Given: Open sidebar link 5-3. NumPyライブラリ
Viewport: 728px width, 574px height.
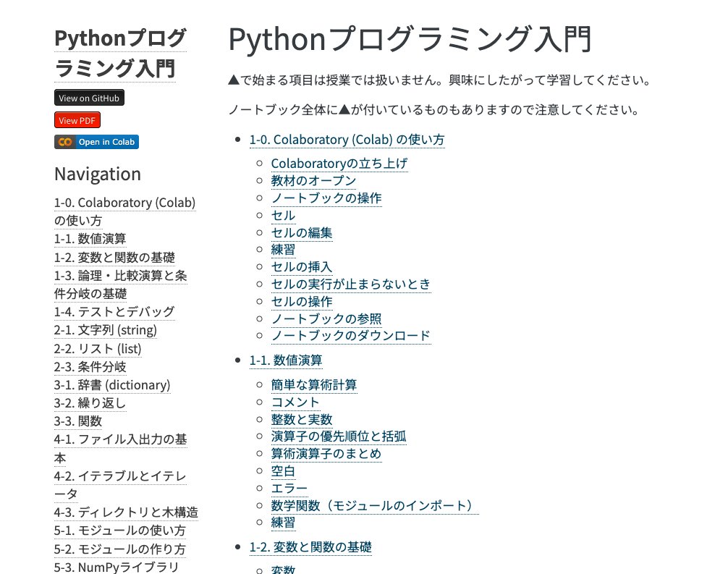Looking at the screenshot, I should (x=116, y=567).
